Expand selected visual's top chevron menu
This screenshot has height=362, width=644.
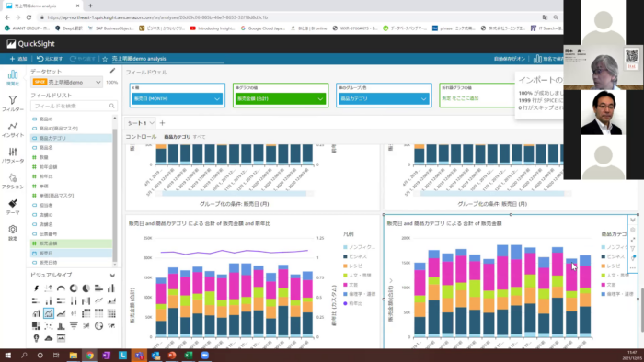633,221
